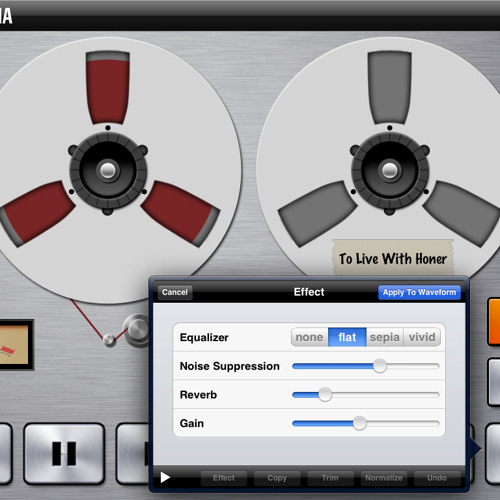
Task: Choose Normalize in the bottom bar
Action: coord(384,478)
